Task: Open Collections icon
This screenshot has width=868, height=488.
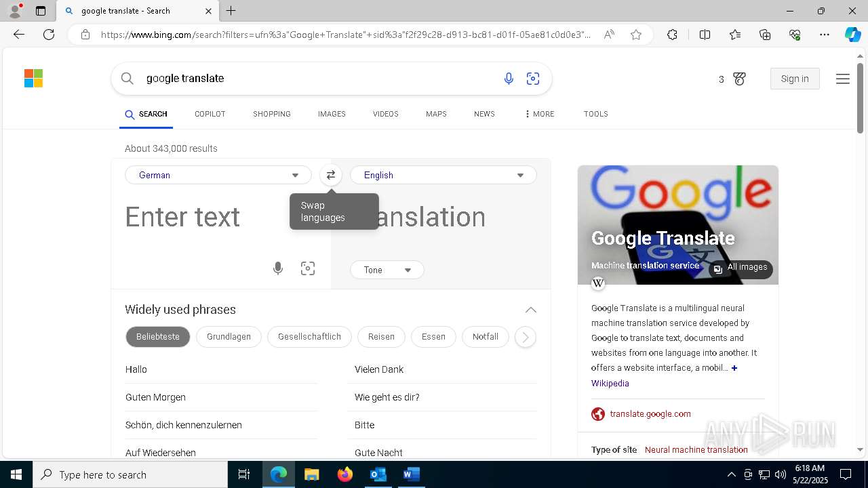Action: (x=765, y=35)
